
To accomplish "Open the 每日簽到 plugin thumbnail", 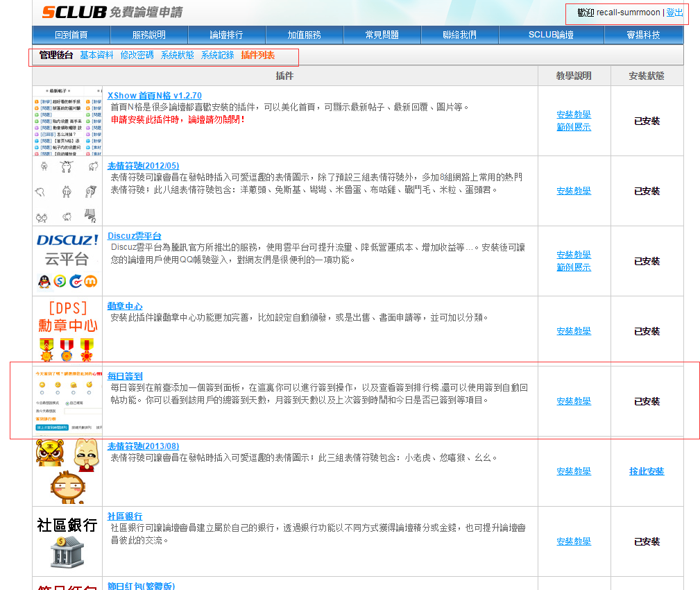I will [x=67, y=401].
